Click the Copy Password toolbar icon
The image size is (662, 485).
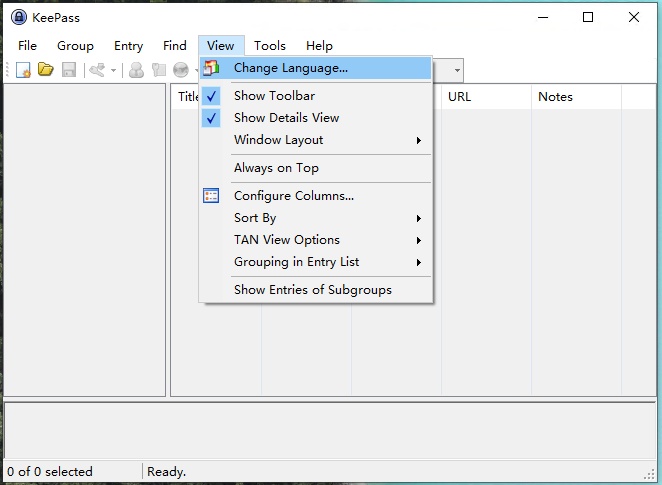click(x=158, y=70)
